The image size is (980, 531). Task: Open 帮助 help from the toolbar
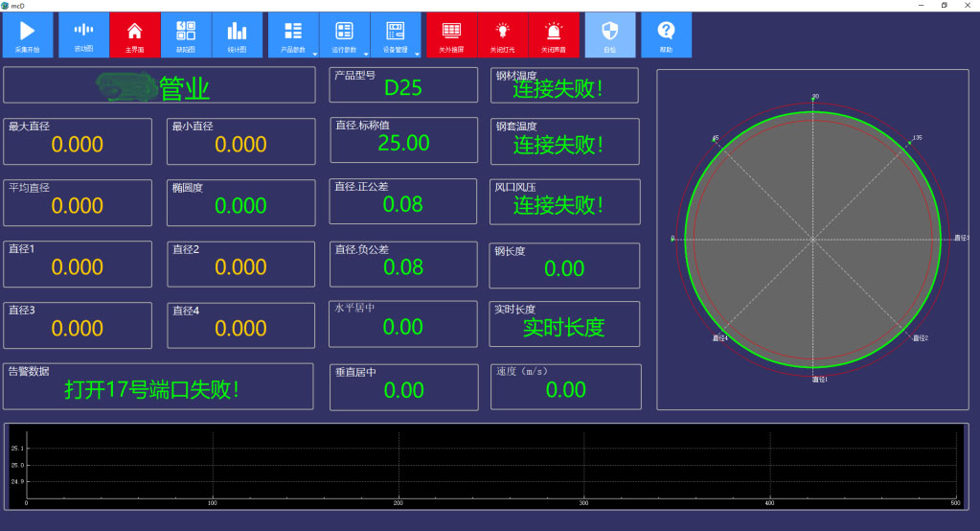pos(666,35)
